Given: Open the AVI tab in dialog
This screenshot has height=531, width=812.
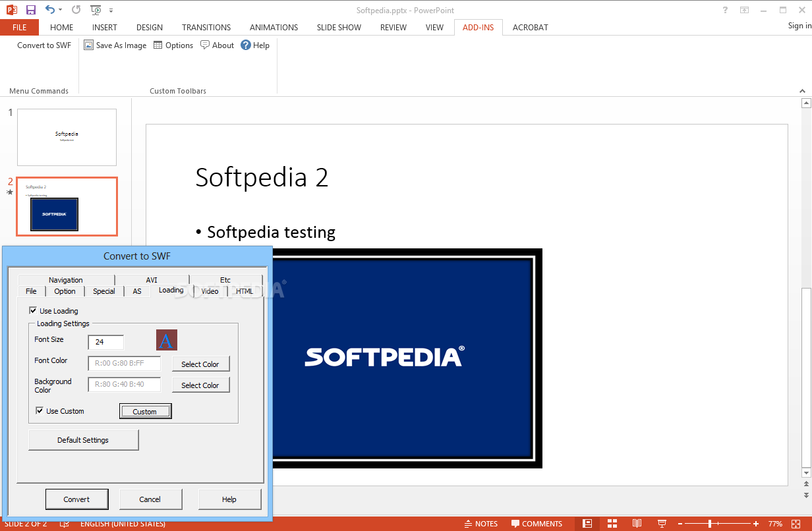Looking at the screenshot, I should pos(152,280).
